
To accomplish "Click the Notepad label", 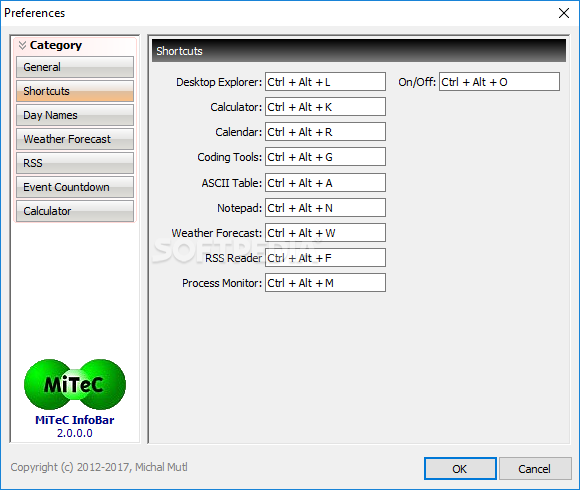I will tap(239, 208).
